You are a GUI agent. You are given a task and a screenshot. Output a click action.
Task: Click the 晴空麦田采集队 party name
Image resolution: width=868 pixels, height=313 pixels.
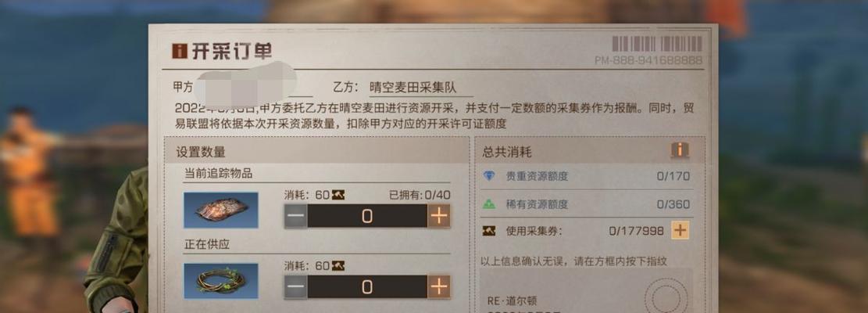point(413,87)
